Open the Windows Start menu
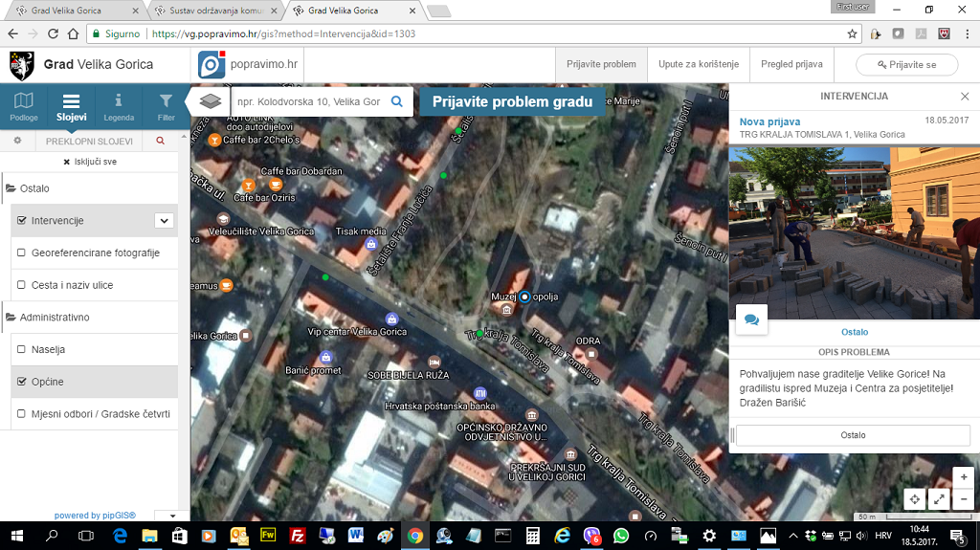The width and height of the screenshot is (980, 550). coord(17,536)
